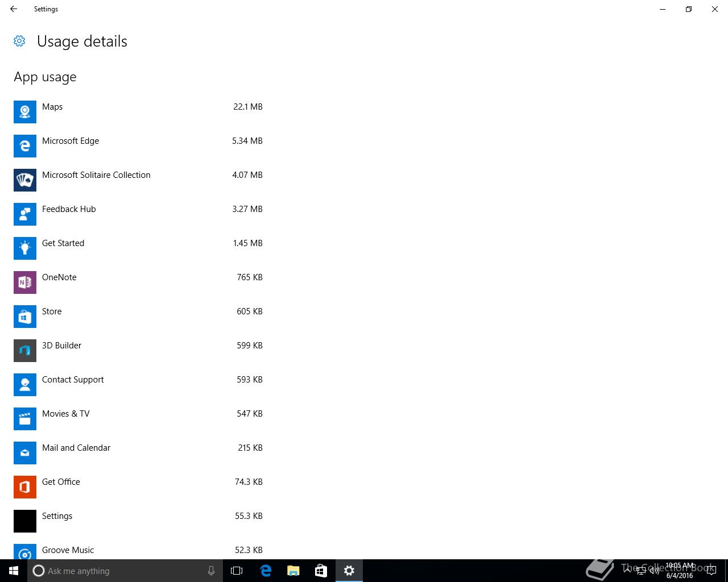Click the 593 KB usage value

[250, 380]
